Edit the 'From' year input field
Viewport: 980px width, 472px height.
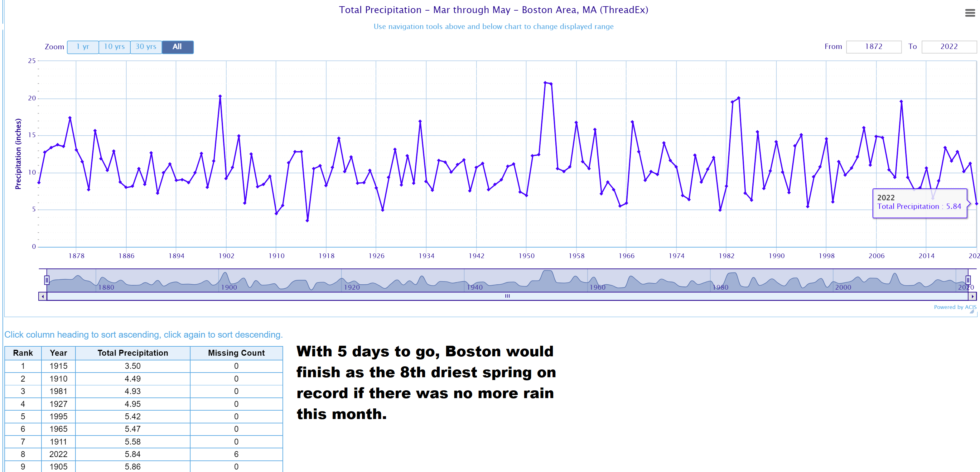click(x=874, y=47)
